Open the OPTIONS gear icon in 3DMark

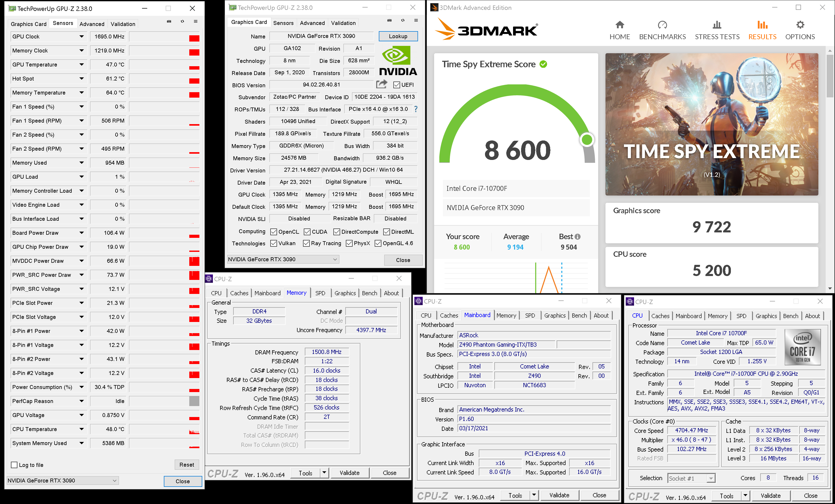point(800,25)
